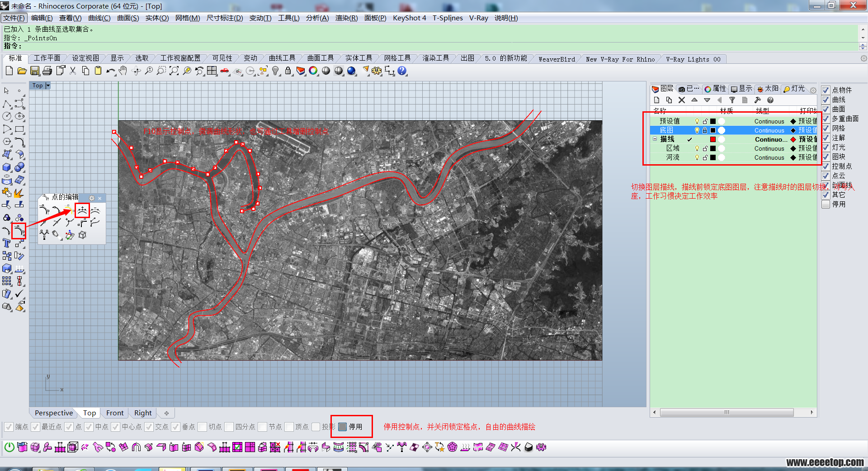Toggle the 曲线 selection filter checkbox
Viewport: 868px width, 471px height.
point(826,100)
